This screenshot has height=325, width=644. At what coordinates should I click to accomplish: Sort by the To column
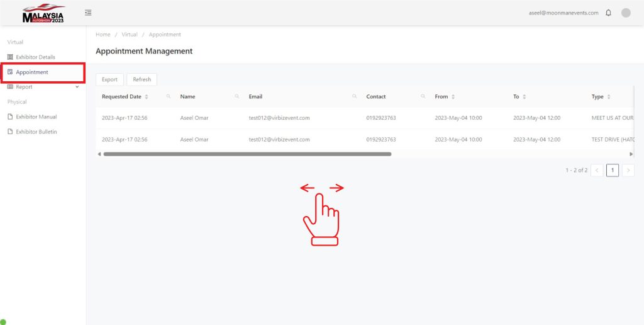[524, 97]
